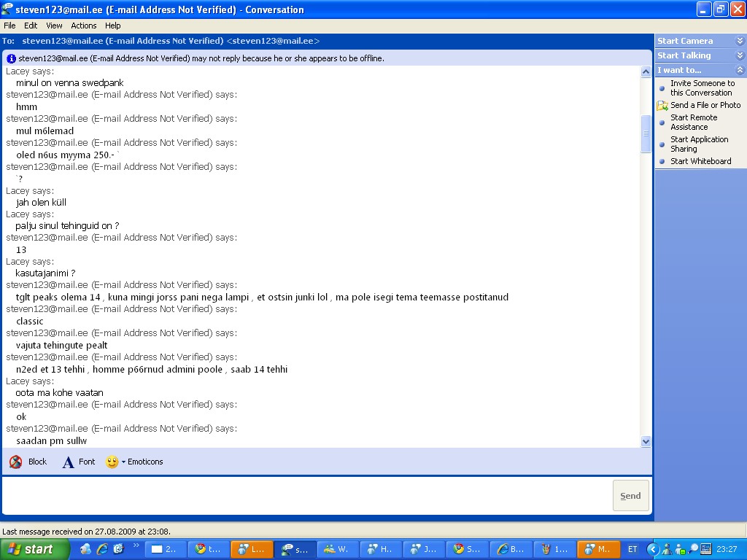Click the Block contact icon
This screenshot has height=560, width=747.
point(16,462)
